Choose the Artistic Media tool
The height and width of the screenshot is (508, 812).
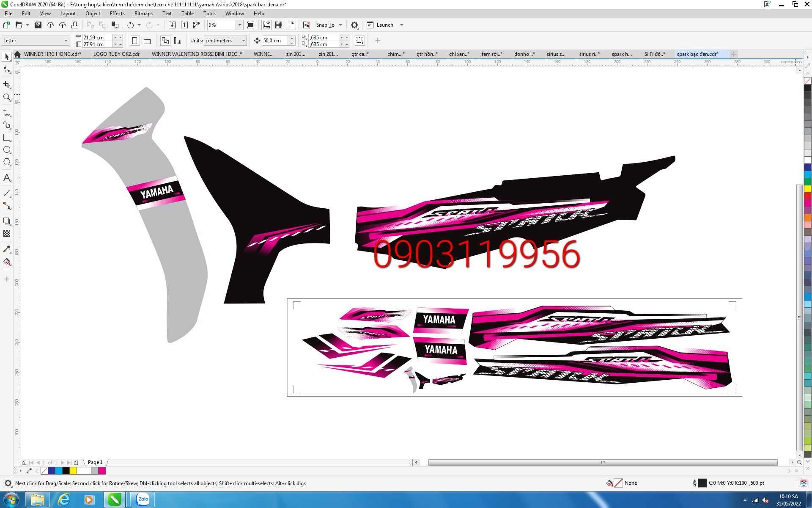coord(7,125)
